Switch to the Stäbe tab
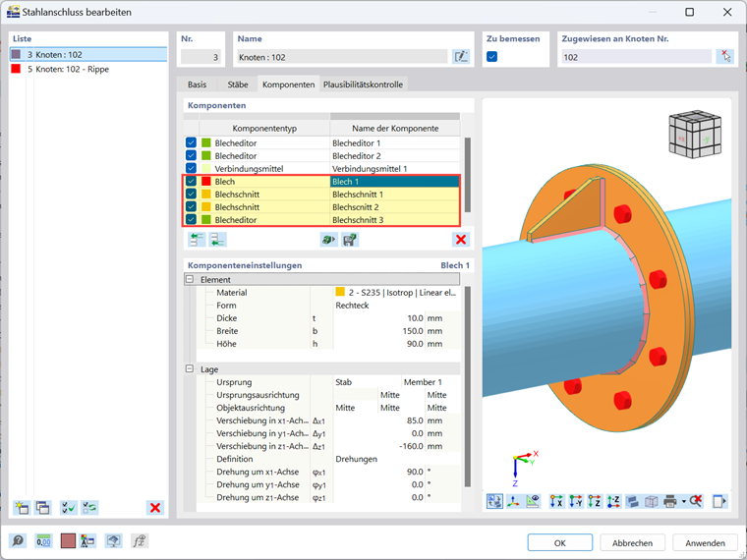 237,84
